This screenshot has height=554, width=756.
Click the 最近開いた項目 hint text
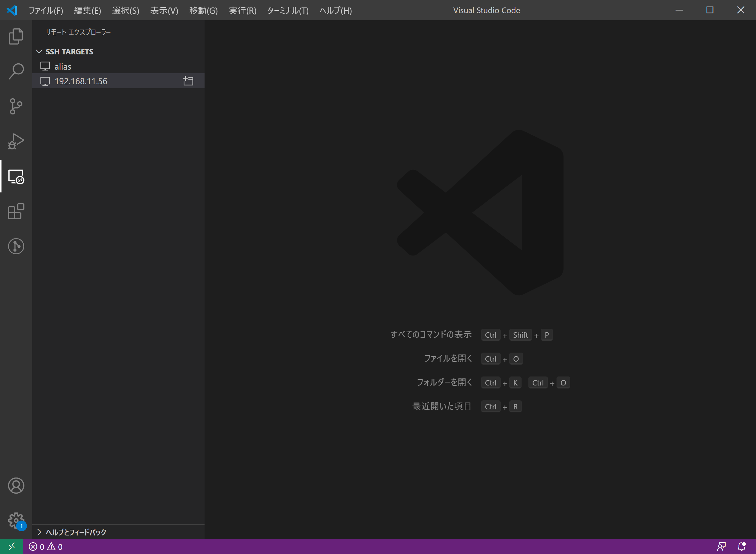(x=442, y=406)
